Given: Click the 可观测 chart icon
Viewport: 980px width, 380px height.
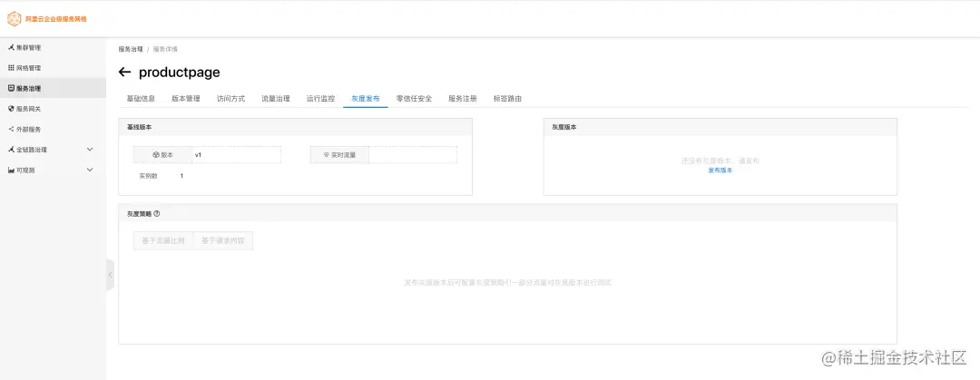Looking at the screenshot, I should pyautogui.click(x=11, y=170).
